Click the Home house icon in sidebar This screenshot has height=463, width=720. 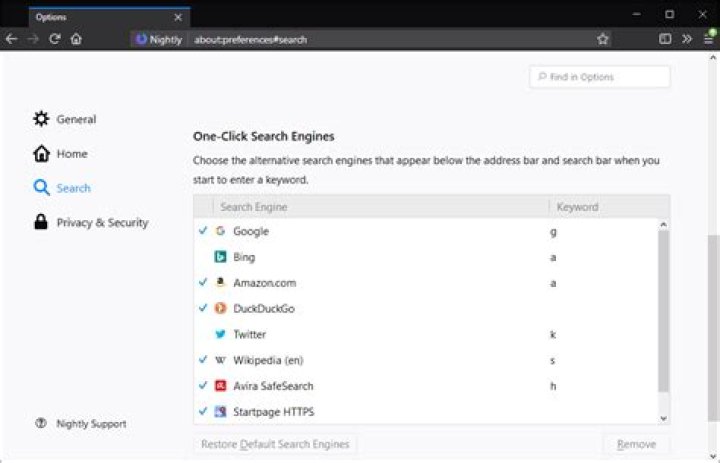pyautogui.click(x=41, y=153)
